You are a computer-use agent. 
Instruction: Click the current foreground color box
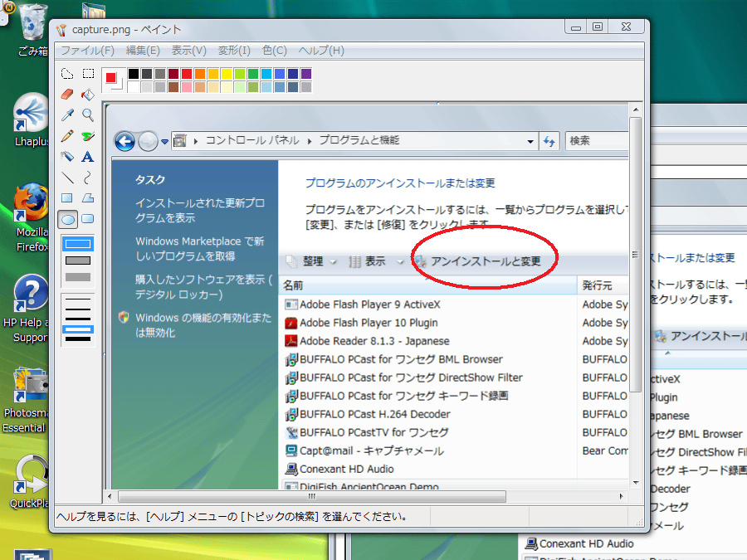pyautogui.click(x=111, y=77)
